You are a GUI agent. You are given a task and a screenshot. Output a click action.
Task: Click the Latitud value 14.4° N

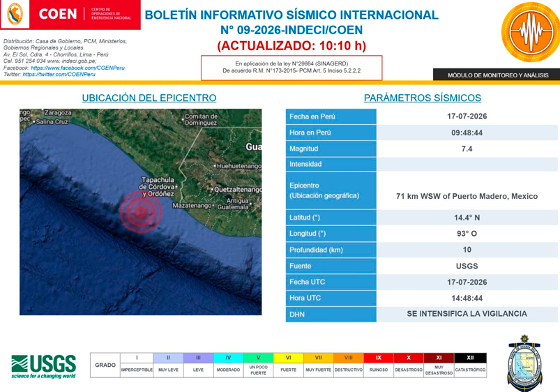click(467, 218)
